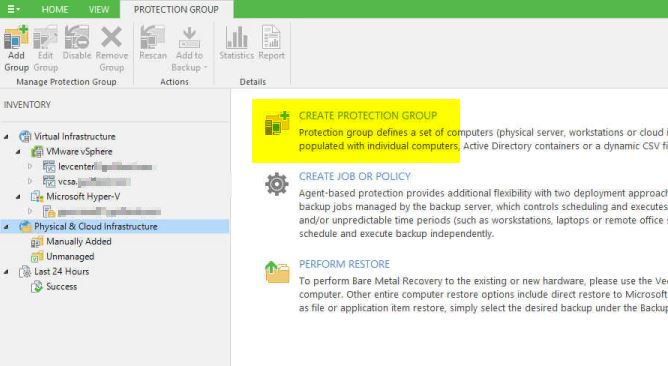This screenshot has height=366, width=668.
Task: Switch to the VIEW tab
Action: click(x=99, y=9)
